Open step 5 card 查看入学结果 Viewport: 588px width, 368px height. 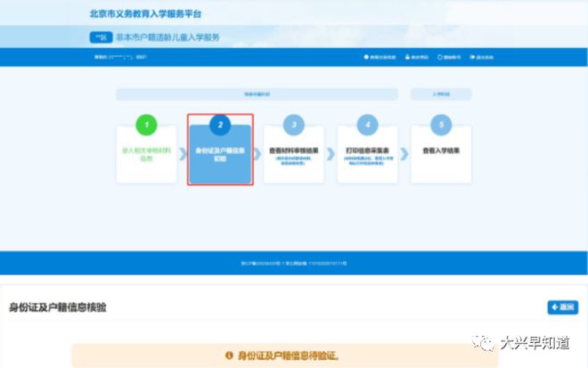[x=441, y=154]
